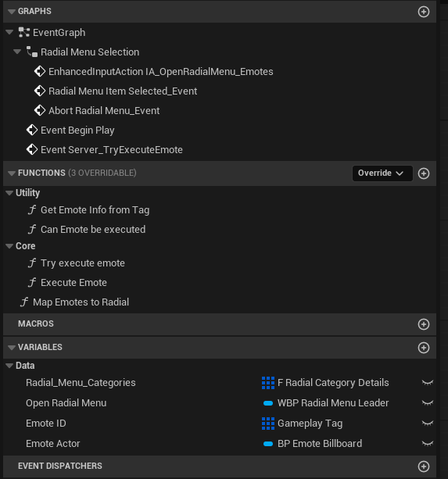
Task: Toggle visibility eye for Radial_Menu_Categories variable
Action: pyautogui.click(x=428, y=383)
